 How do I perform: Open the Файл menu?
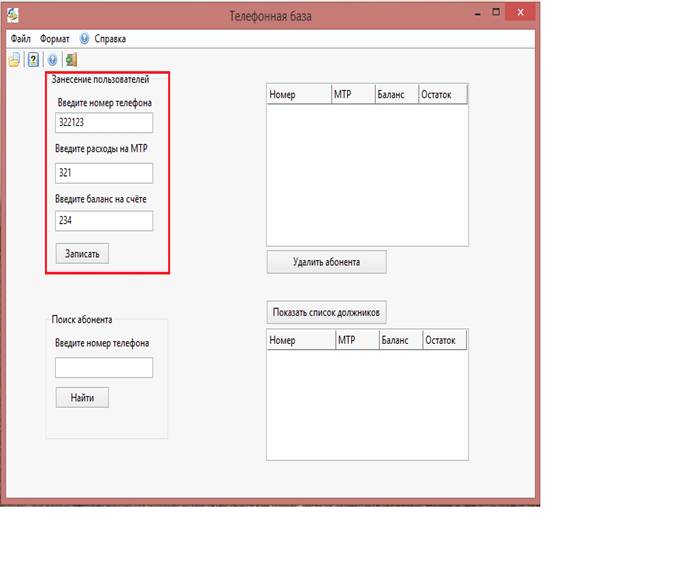pyautogui.click(x=20, y=39)
